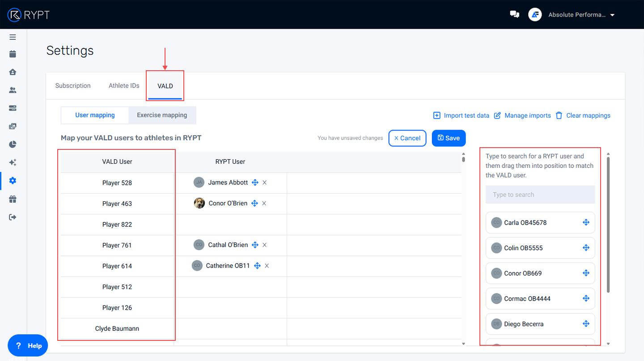Select the settings gear in the sidebar
This screenshot has height=361, width=644.
click(13, 181)
